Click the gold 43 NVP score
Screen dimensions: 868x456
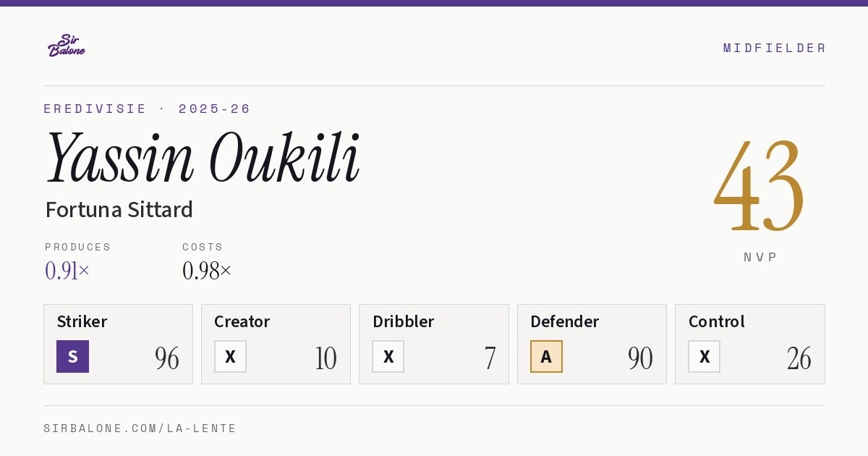pos(759,185)
